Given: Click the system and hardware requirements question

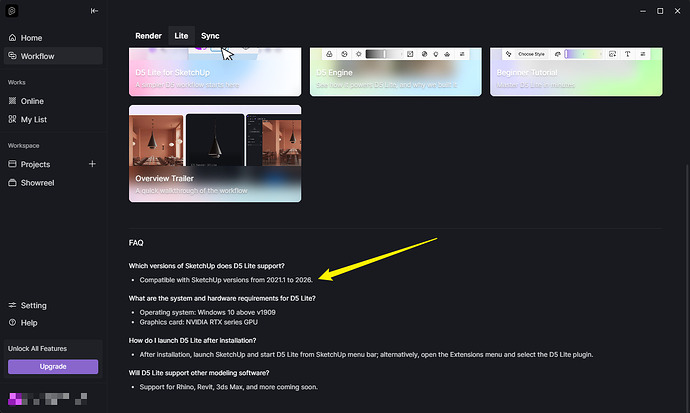Looking at the screenshot, I should (222, 298).
